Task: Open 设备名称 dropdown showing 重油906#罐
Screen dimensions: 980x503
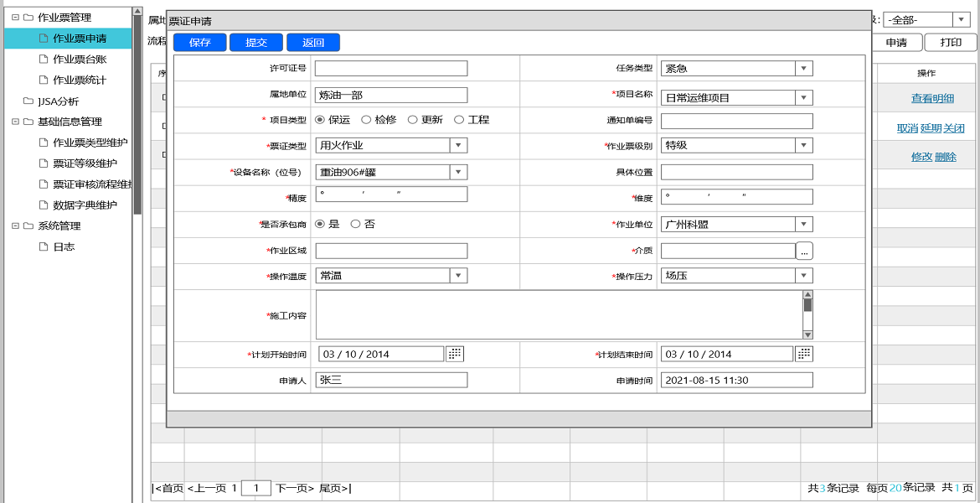Action: pyautogui.click(x=391, y=171)
